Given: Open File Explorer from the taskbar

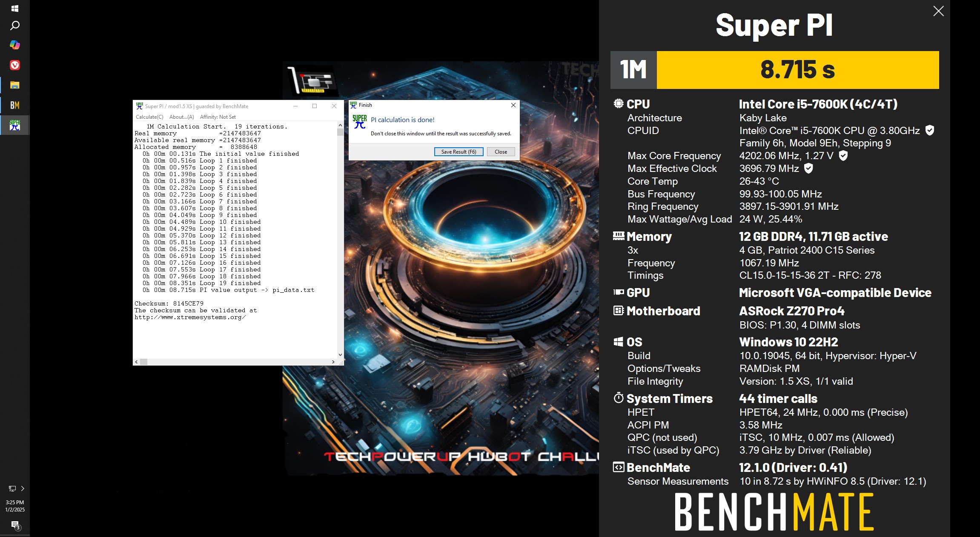Looking at the screenshot, I should click(14, 85).
